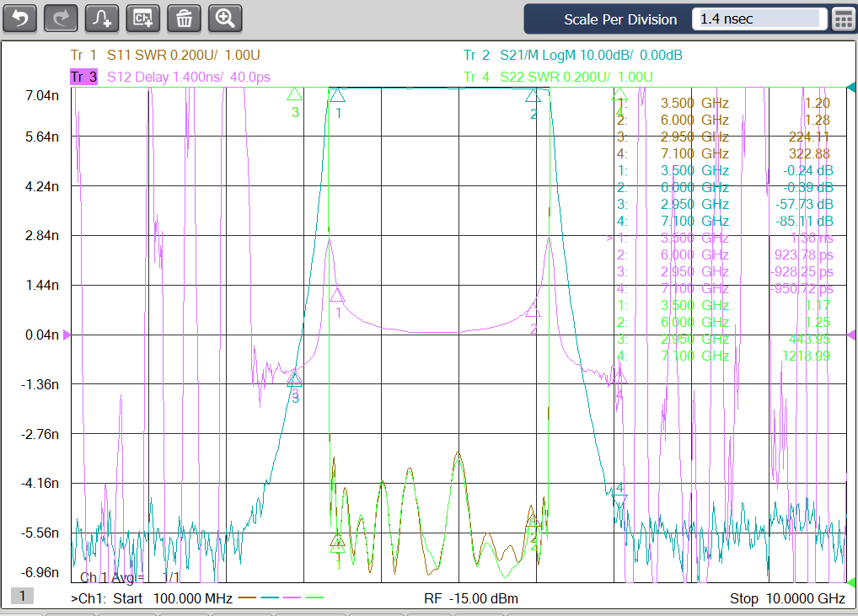This screenshot has height=616, width=858.
Task: Add a new trace with toolbar icon
Action: tap(102, 19)
